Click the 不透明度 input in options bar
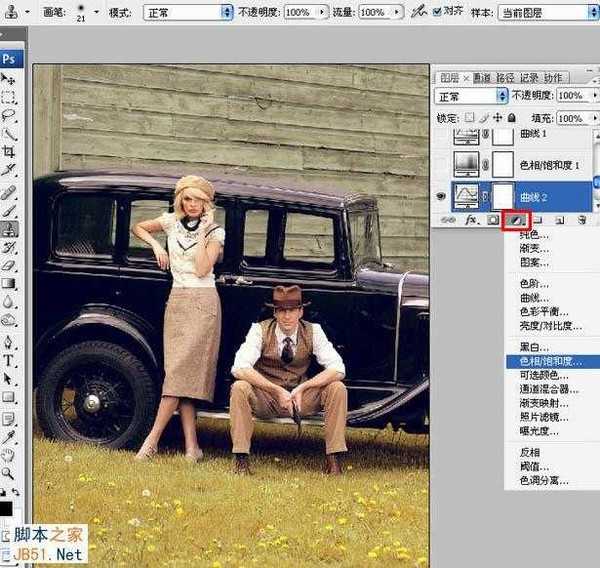Viewport: 600px width, 568px height. tap(297, 12)
